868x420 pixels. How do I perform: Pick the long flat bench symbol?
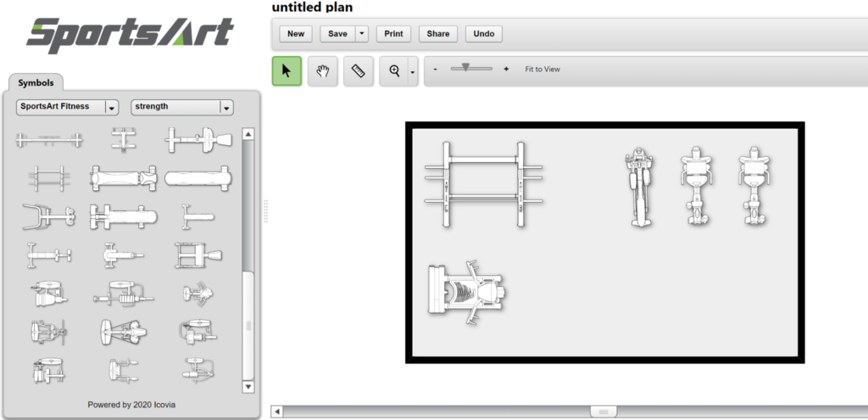coord(198,177)
